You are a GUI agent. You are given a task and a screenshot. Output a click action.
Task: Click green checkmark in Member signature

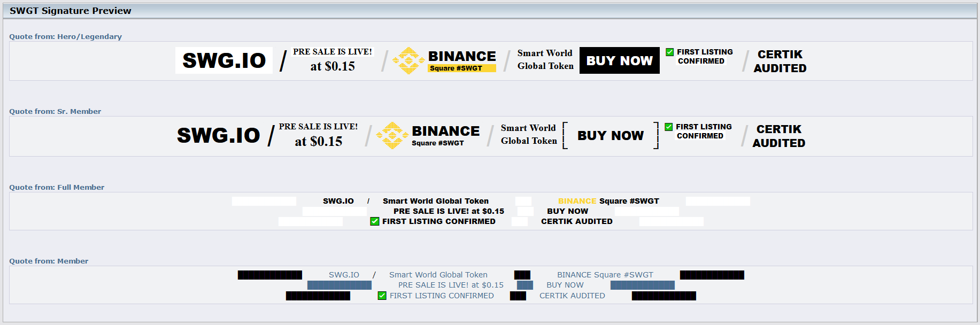point(382,296)
